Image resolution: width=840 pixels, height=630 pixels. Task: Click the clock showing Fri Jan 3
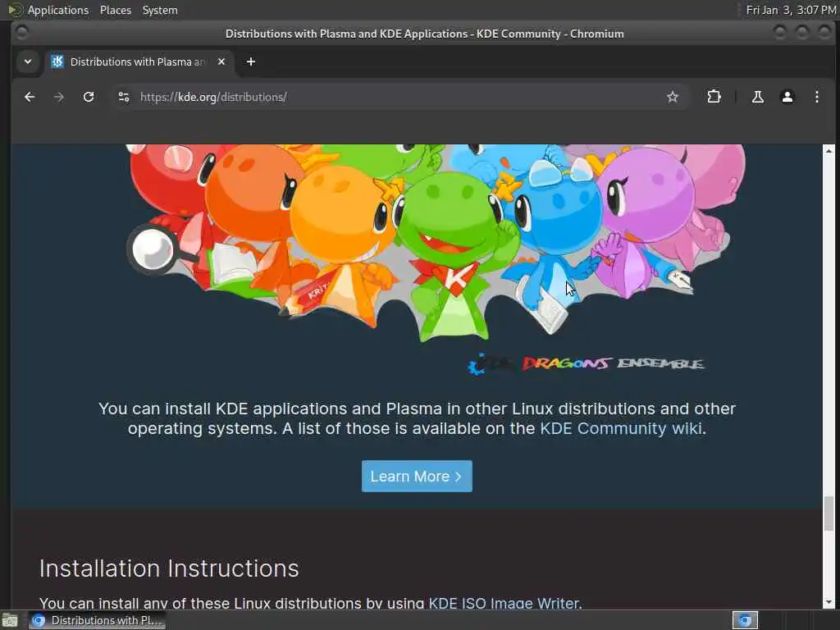click(x=792, y=10)
